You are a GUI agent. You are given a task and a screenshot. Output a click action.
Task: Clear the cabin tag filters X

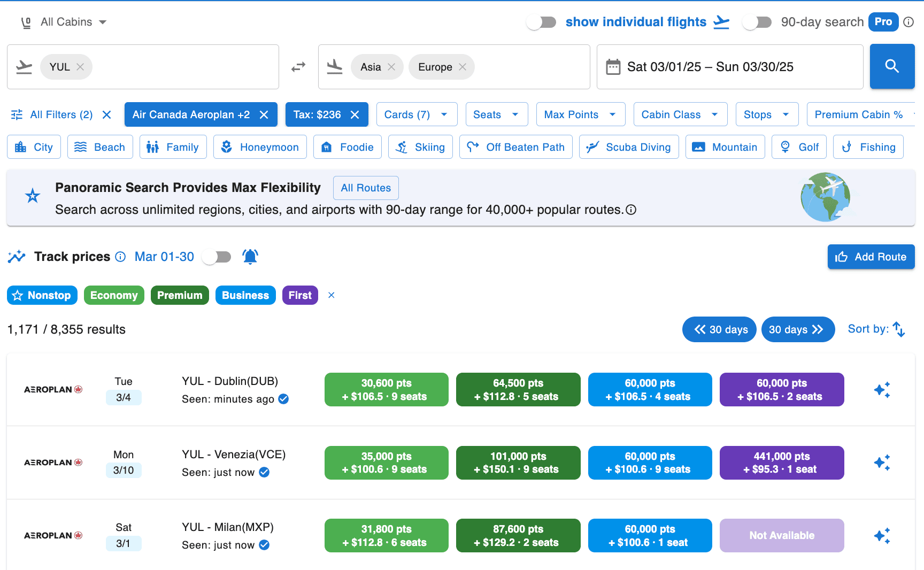coord(332,295)
